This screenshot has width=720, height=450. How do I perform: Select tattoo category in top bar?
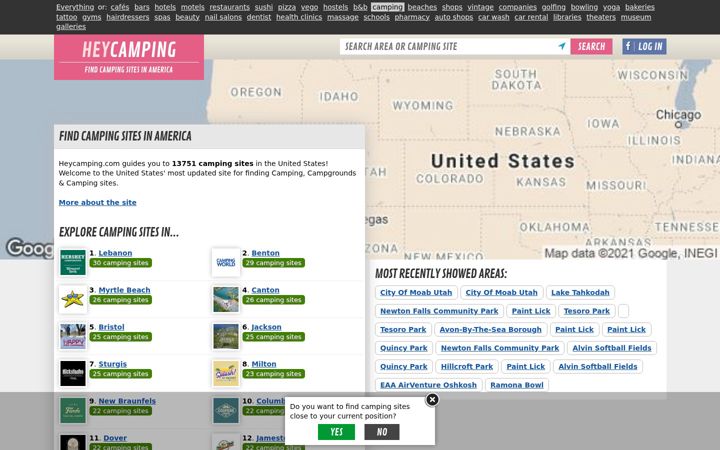(x=67, y=17)
